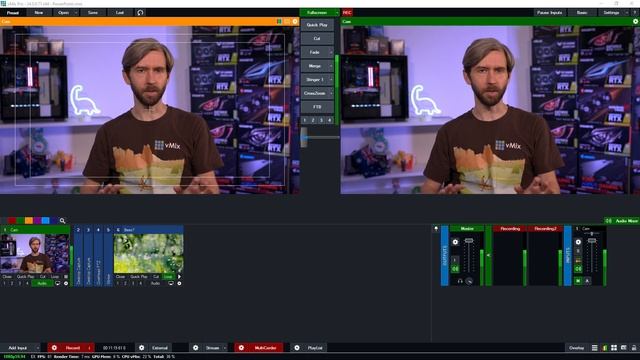The image size is (640, 360).
Task: Click the Pause Inputs button
Action: (550, 13)
